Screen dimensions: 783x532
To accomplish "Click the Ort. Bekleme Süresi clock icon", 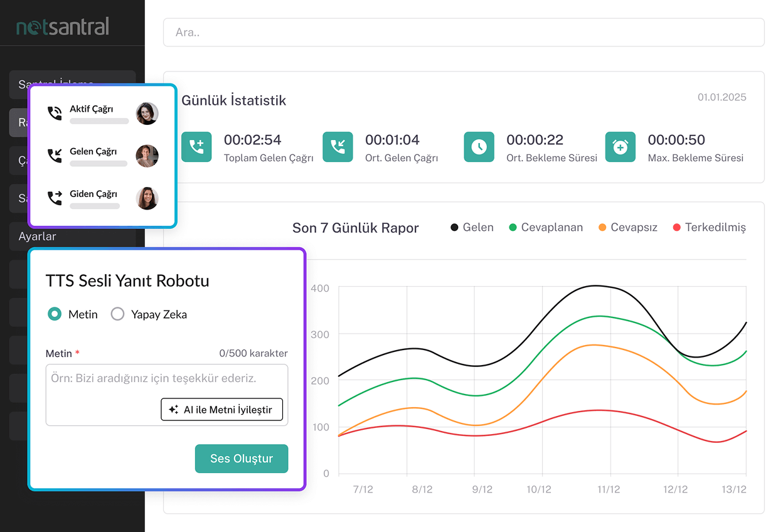I will (479, 147).
